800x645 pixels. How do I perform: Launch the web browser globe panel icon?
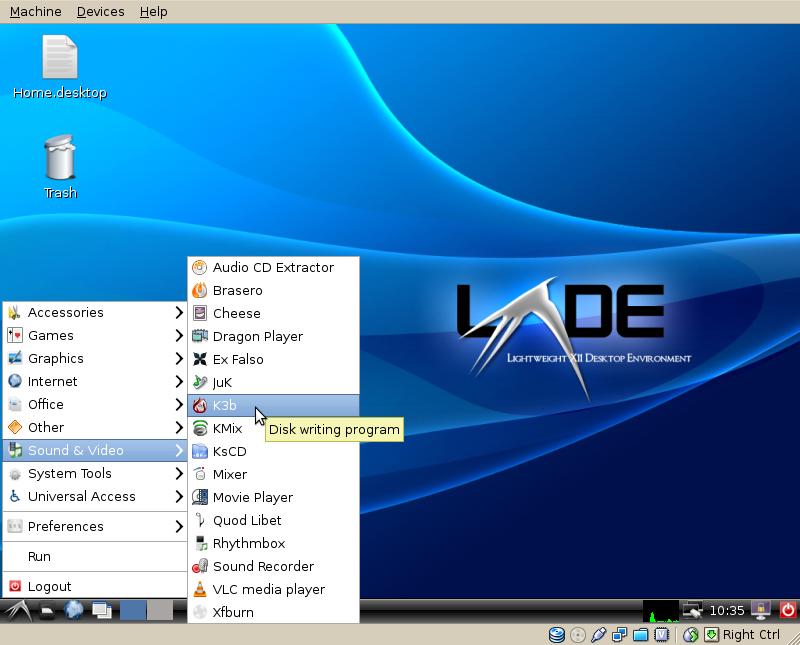(x=74, y=610)
